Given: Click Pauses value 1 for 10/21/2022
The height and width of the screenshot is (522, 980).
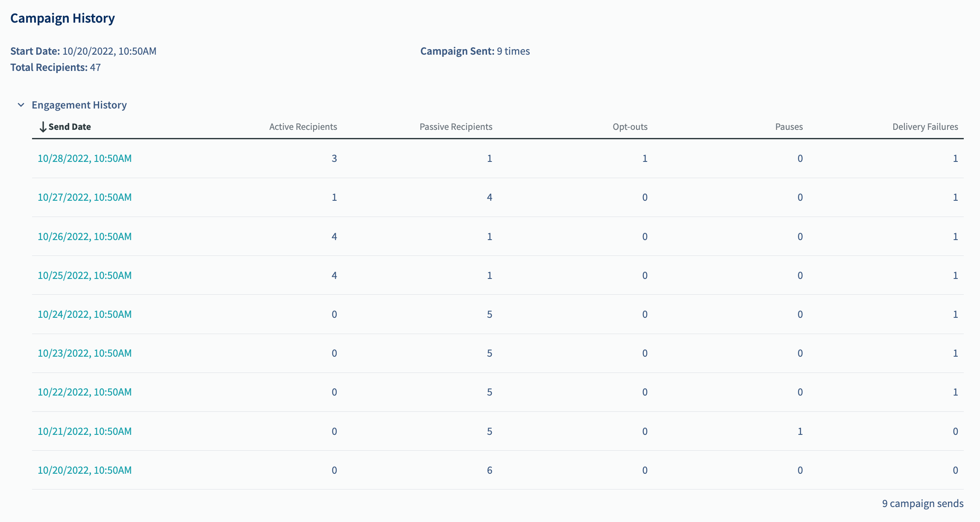Looking at the screenshot, I should point(800,431).
